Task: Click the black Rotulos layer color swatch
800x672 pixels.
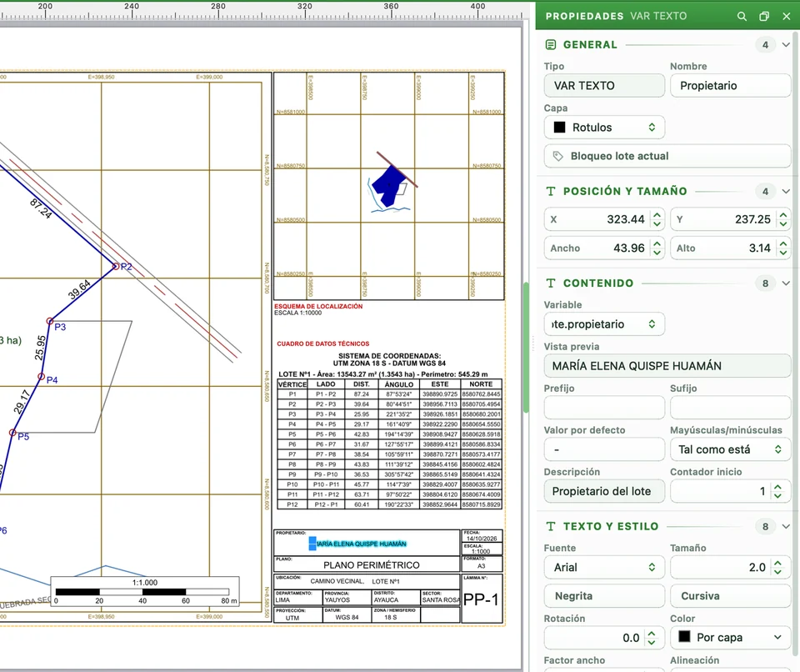Action: 560,128
